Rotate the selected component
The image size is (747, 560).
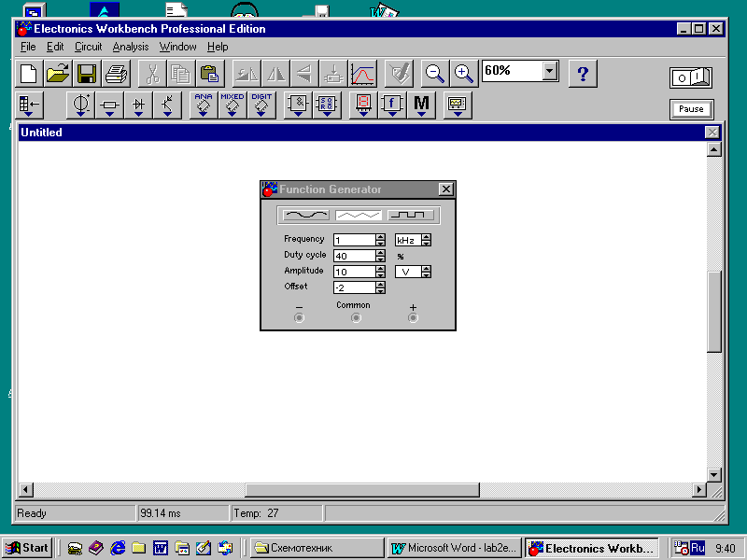[247, 74]
